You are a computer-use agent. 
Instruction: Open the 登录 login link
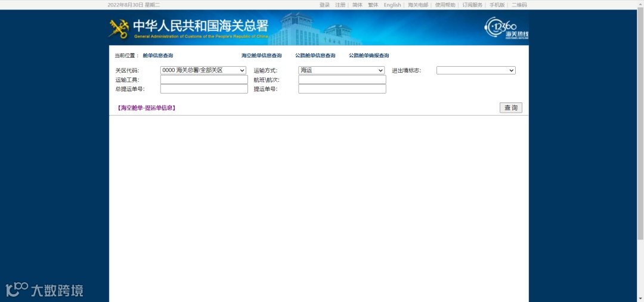click(324, 5)
